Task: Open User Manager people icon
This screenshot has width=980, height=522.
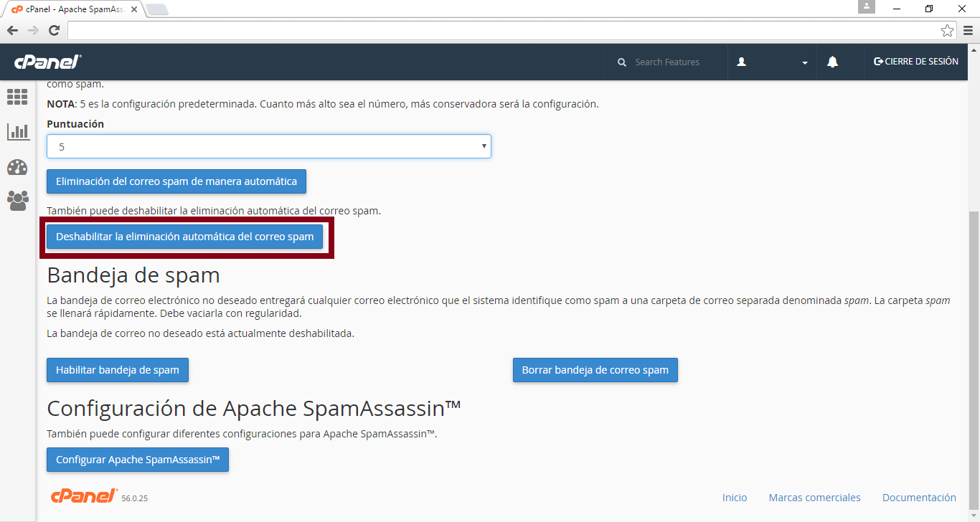Action: (x=18, y=200)
